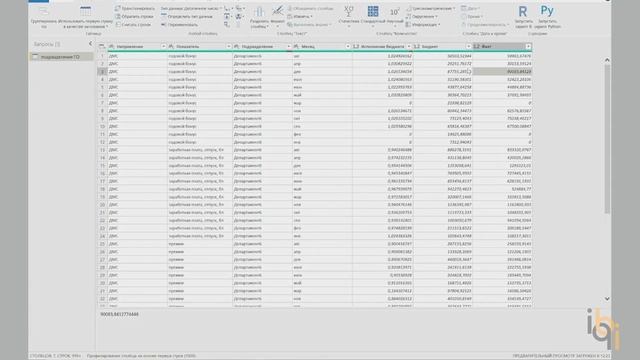Open filter dropdown of Направление column
The height and width of the screenshot is (360, 640).
click(x=163, y=47)
